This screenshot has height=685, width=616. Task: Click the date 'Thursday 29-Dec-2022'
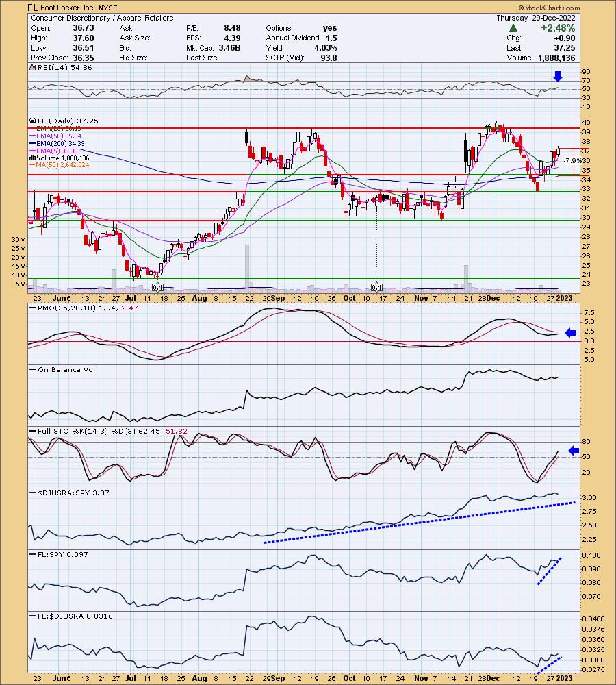pos(536,18)
